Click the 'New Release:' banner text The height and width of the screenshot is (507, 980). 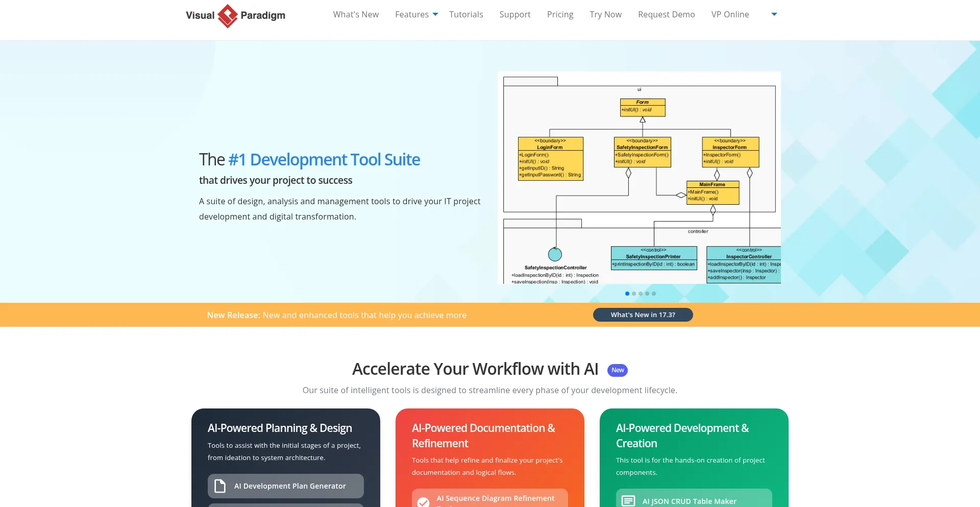[233, 315]
